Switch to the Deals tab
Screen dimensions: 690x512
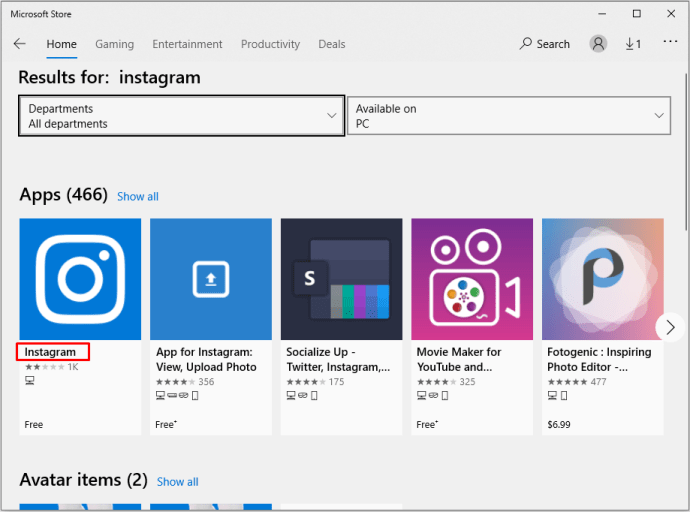(332, 44)
